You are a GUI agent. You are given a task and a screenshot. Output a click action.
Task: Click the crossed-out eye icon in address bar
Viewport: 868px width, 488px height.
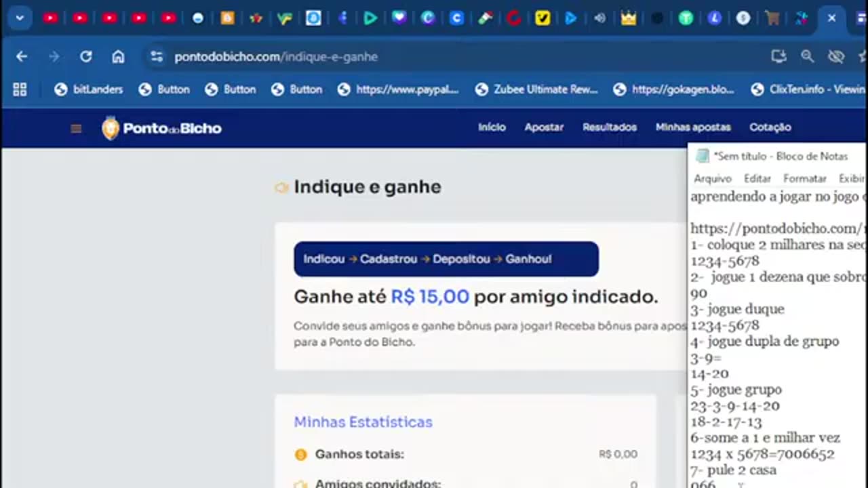click(x=836, y=57)
